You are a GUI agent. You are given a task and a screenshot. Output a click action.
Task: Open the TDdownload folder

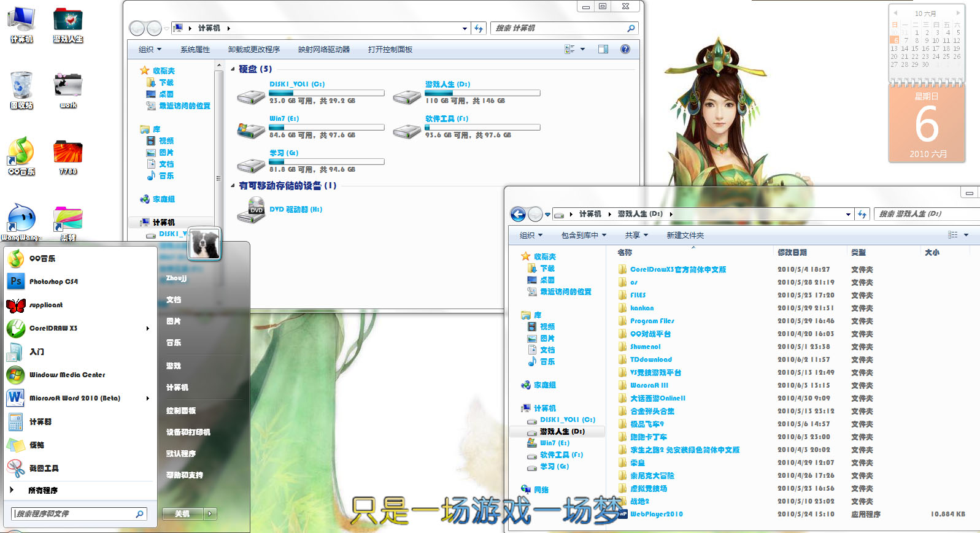pyautogui.click(x=650, y=359)
